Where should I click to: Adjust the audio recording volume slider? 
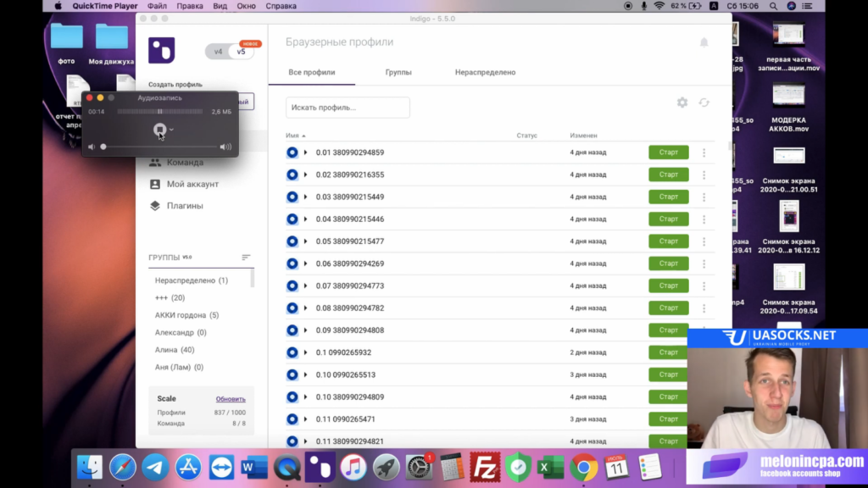click(159, 147)
